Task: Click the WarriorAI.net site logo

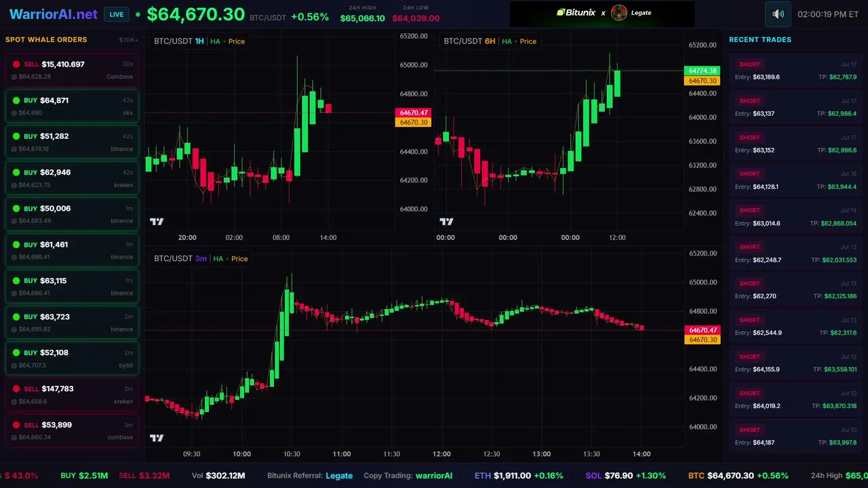Action: pos(54,14)
